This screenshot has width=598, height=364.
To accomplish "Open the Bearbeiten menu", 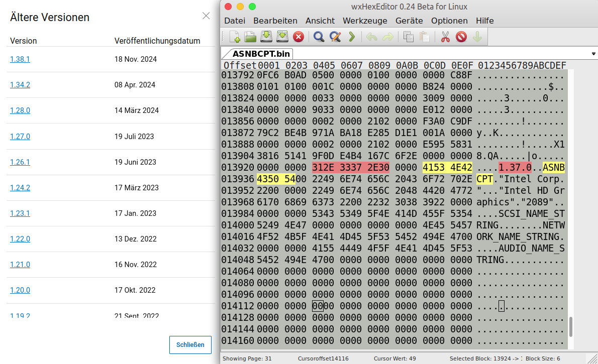I will pyautogui.click(x=275, y=21).
